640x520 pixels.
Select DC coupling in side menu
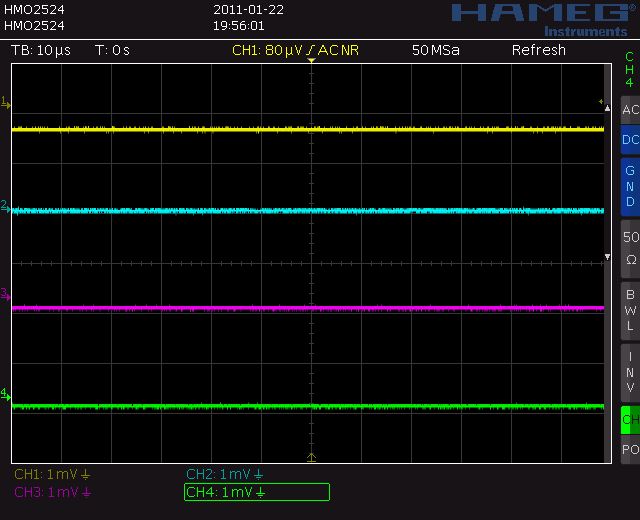[629, 140]
